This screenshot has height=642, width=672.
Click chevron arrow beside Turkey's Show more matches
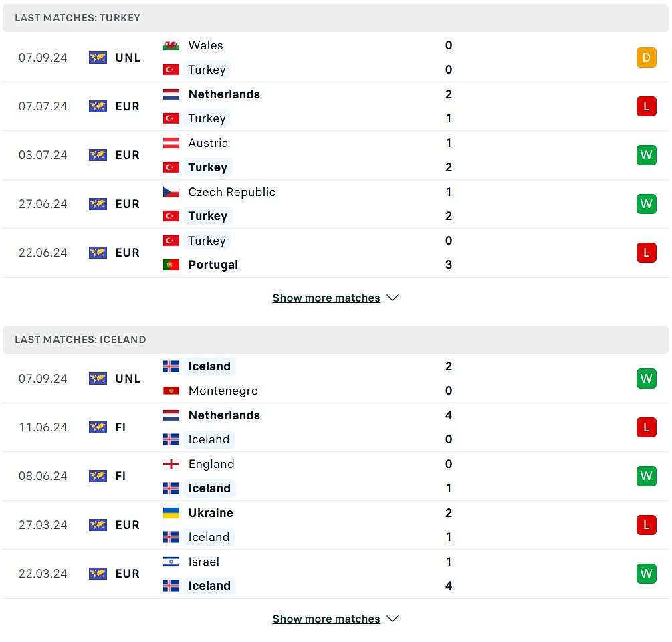(393, 298)
